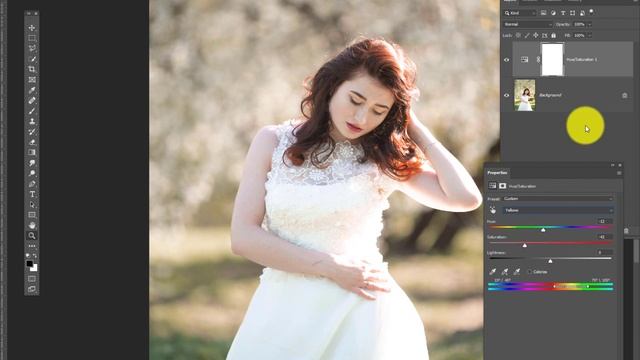
Task: Turn layer filtering on or off
Action: (591, 12)
